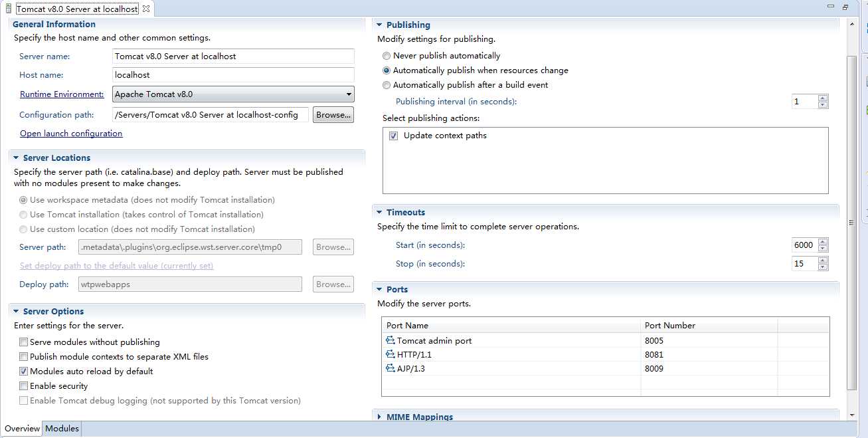Increase the Publishing interval value

[823, 98]
